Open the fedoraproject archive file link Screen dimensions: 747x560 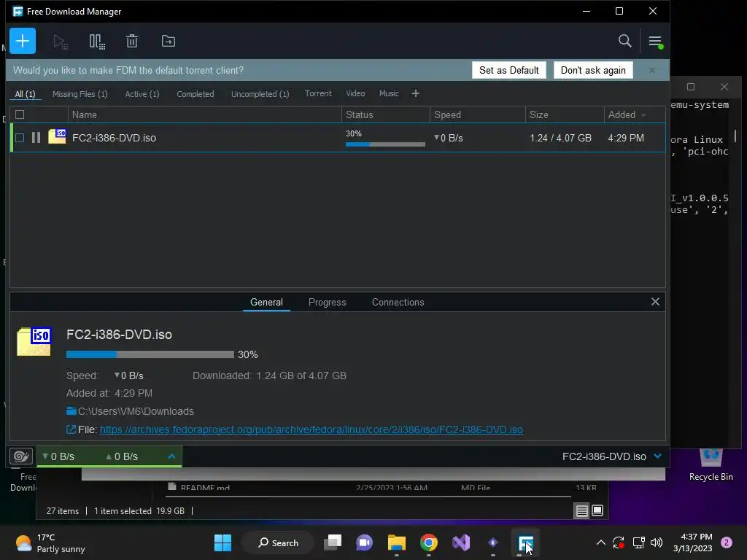(311, 429)
